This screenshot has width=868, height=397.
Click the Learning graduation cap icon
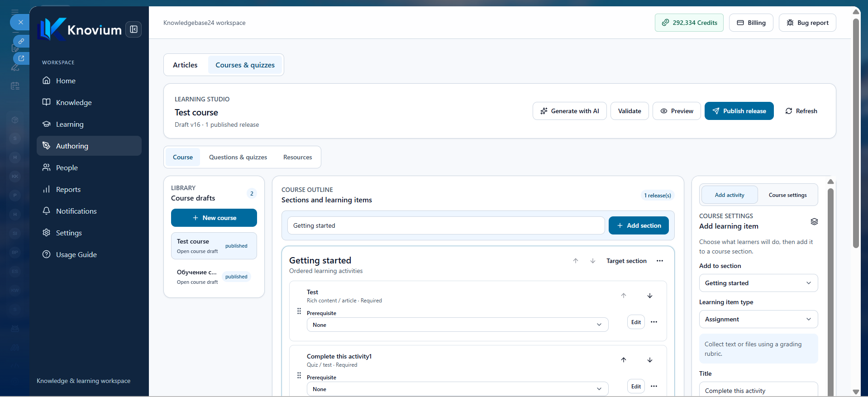(x=46, y=124)
